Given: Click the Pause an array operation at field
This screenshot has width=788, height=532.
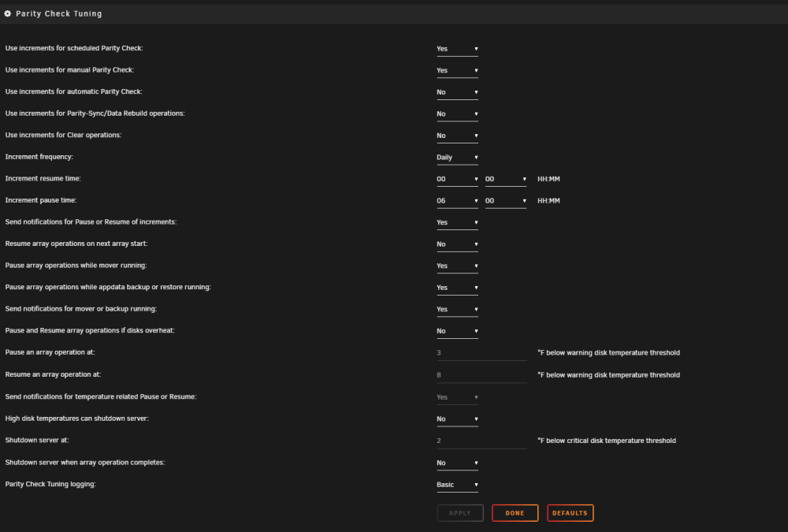Looking at the screenshot, I should [482, 353].
